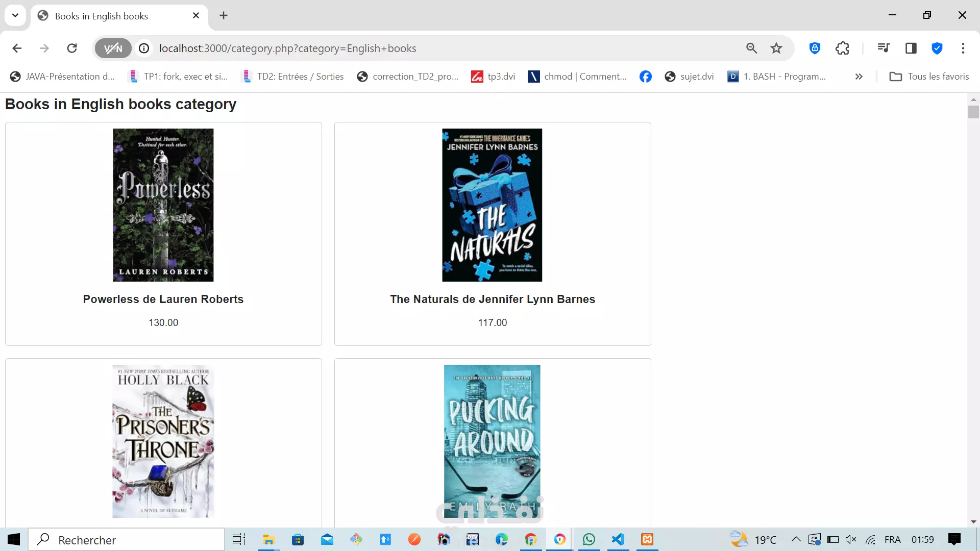Open File Explorer from taskbar
Screen dimensions: 980x551
click(268, 540)
